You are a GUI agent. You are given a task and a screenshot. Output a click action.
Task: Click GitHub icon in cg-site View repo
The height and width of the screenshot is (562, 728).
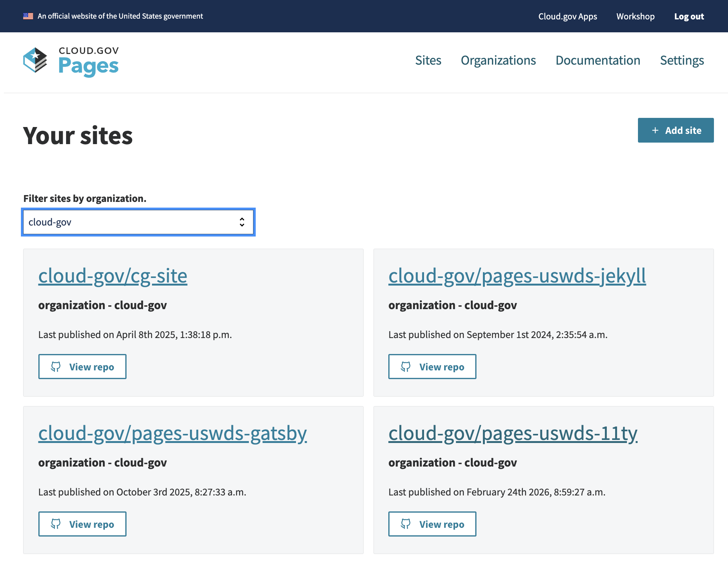(56, 367)
